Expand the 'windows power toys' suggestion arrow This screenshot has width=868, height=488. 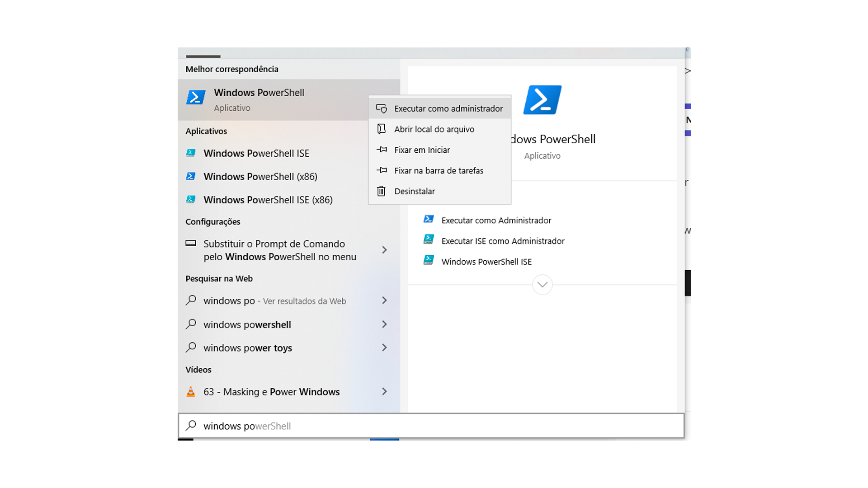[x=384, y=347]
